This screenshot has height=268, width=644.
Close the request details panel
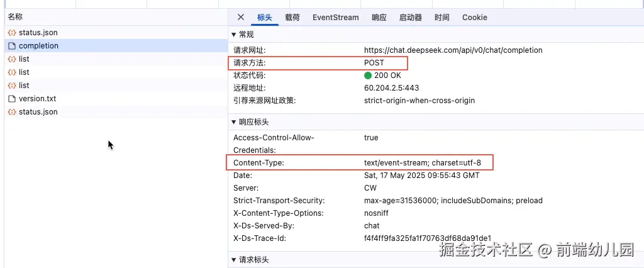240,17
